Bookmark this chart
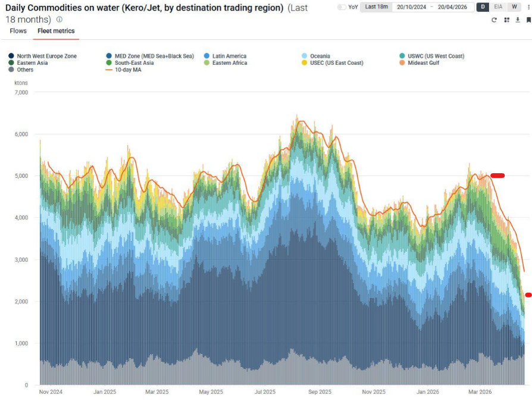The height and width of the screenshot is (401, 532). 528,20
